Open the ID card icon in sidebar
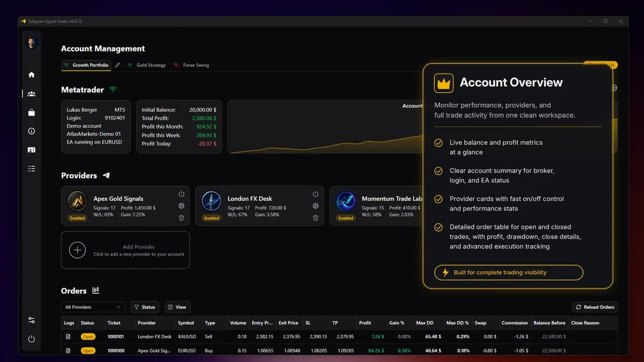The height and width of the screenshot is (362, 644). click(x=32, y=150)
